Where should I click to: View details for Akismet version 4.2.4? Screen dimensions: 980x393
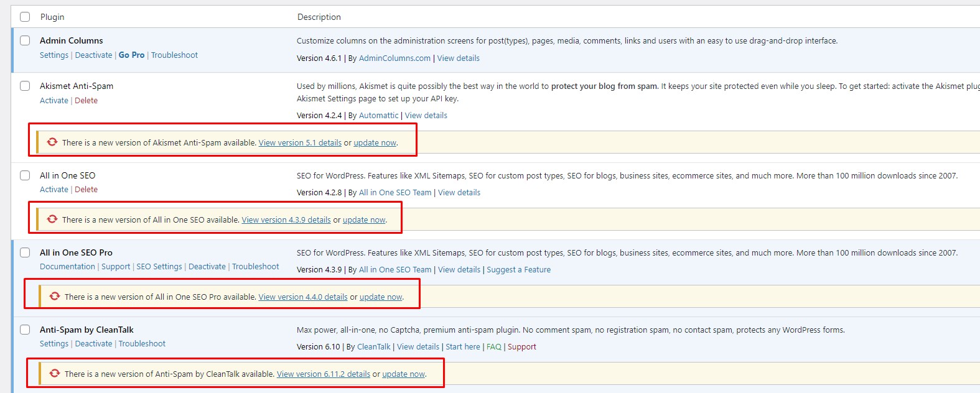[426, 115]
